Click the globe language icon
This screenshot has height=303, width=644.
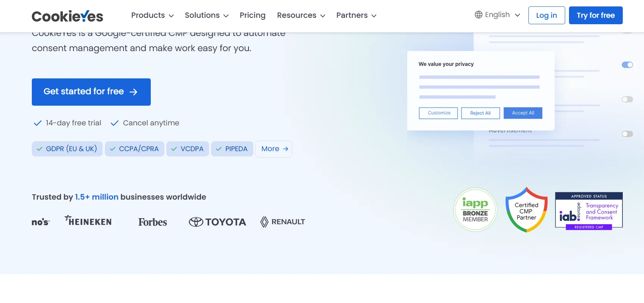(478, 15)
